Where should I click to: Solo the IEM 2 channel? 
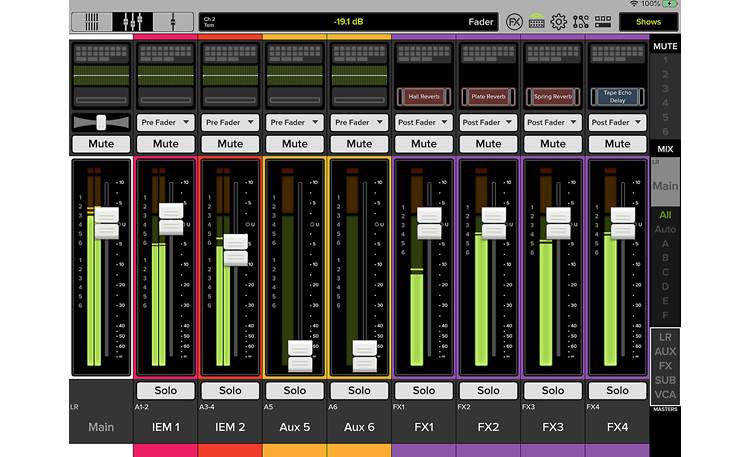pos(230,390)
